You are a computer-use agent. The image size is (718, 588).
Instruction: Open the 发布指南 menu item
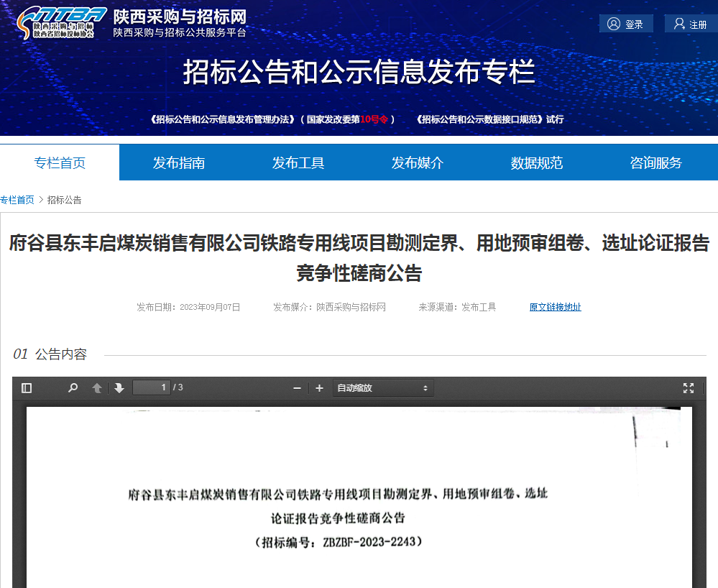(x=179, y=162)
